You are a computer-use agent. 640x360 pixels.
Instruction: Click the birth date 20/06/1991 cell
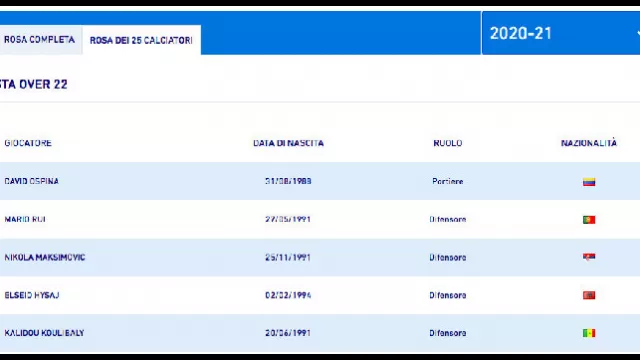[x=288, y=333]
